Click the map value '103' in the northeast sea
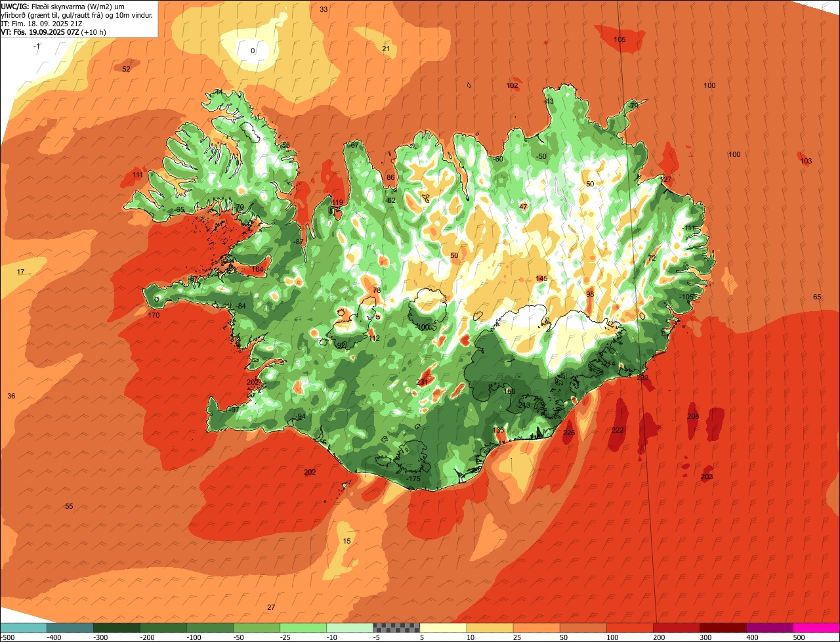This screenshot has width=840, height=642. (x=806, y=161)
